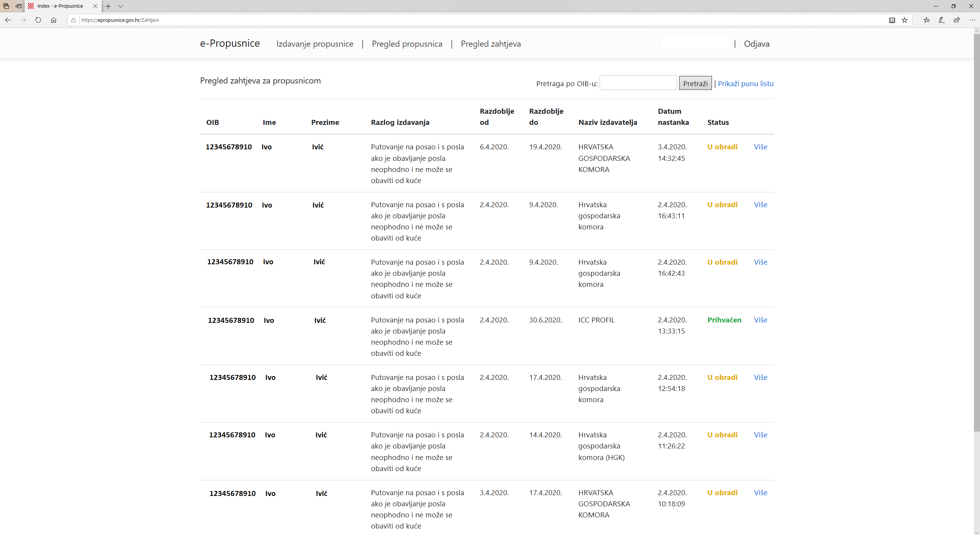
Task: Click the Prihvaćen status text
Action: click(x=724, y=320)
